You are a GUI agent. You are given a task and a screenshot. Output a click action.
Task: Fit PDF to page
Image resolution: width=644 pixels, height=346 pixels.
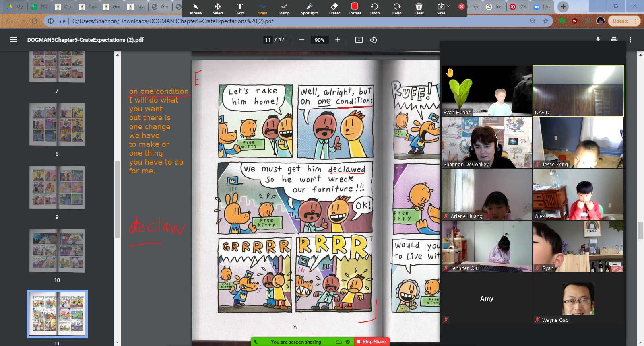pos(359,40)
